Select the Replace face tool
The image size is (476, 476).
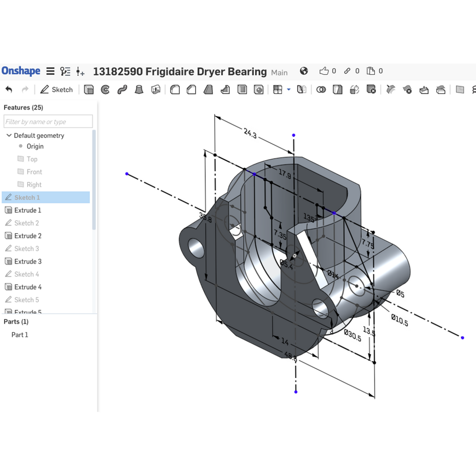pyautogui.click(x=440, y=89)
